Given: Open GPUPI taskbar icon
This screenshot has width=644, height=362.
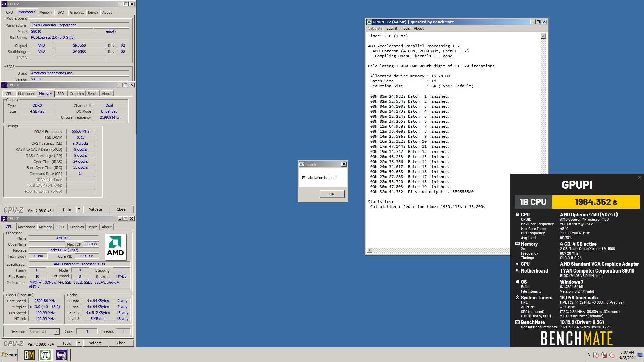Looking at the screenshot, I should [45, 355].
